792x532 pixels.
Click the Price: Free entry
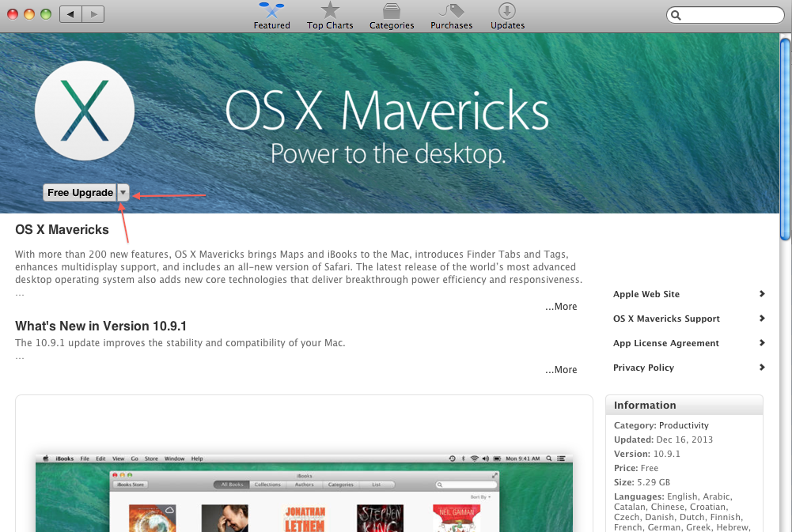(x=636, y=468)
